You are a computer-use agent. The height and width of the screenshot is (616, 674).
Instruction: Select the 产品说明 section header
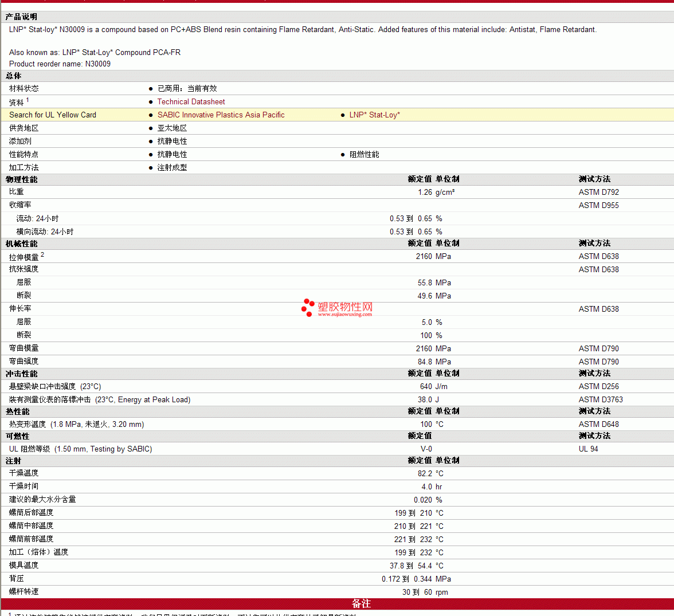tap(22, 17)
